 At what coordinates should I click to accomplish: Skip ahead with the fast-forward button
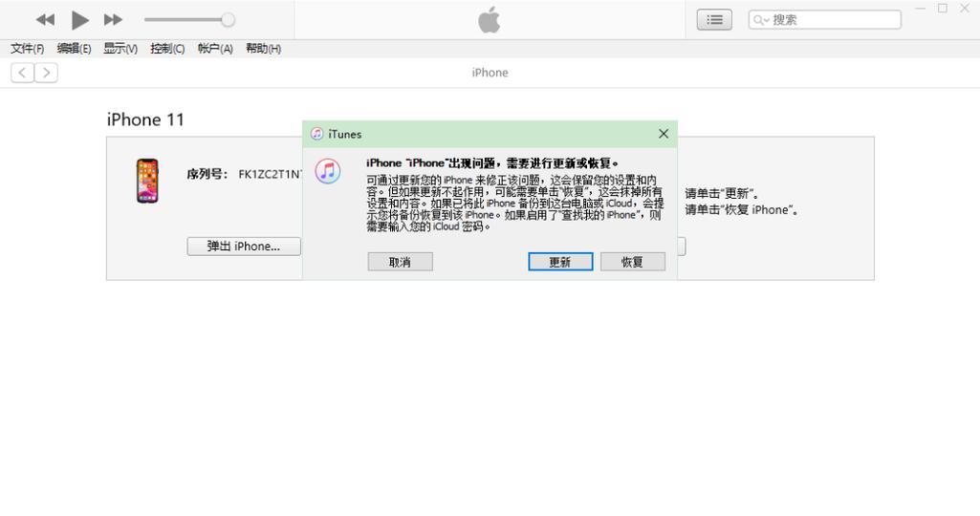pyautogui.click(x=113, y=20)
